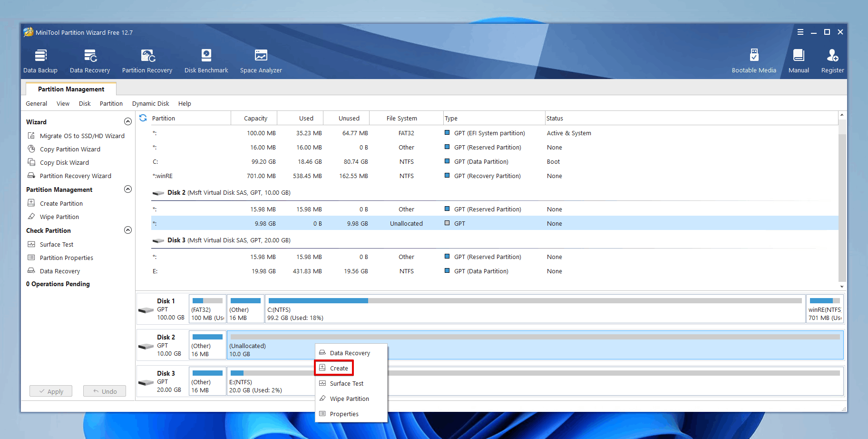Select the E: partition row
Viewport: 868px width, 439px height.
[494, 271]
